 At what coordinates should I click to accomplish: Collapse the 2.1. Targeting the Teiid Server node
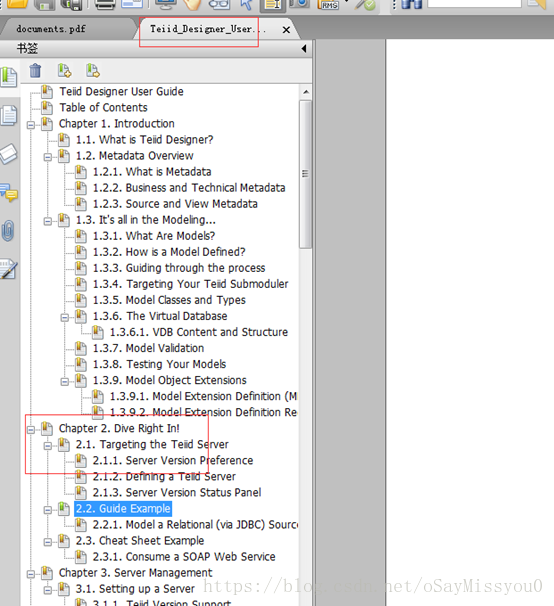coord(48,446)
